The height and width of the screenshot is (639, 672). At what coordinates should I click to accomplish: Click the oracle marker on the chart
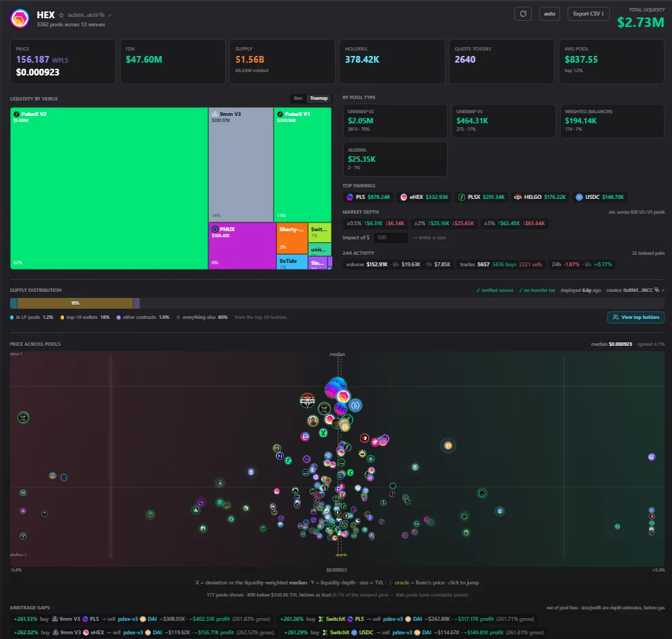click(x=341, y=555)
